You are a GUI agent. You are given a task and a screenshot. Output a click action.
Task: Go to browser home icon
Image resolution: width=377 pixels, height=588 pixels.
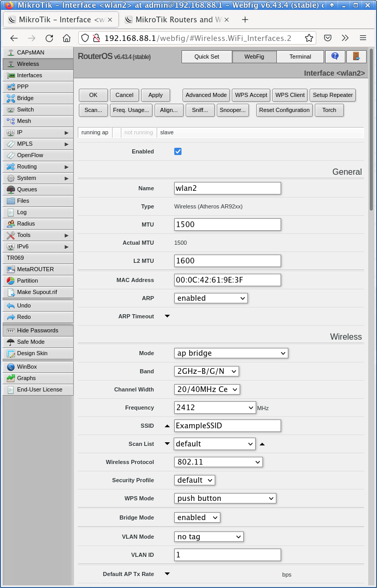[66, 38]
